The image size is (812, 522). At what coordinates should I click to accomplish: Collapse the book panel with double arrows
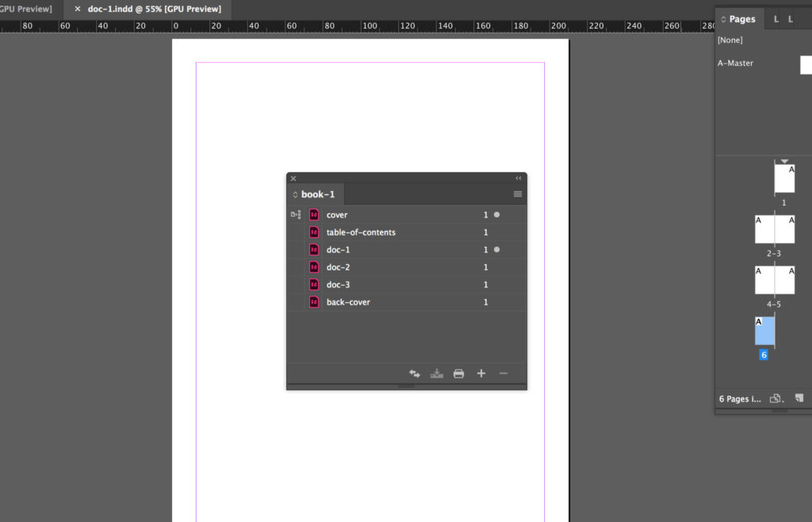coord(519,178)
